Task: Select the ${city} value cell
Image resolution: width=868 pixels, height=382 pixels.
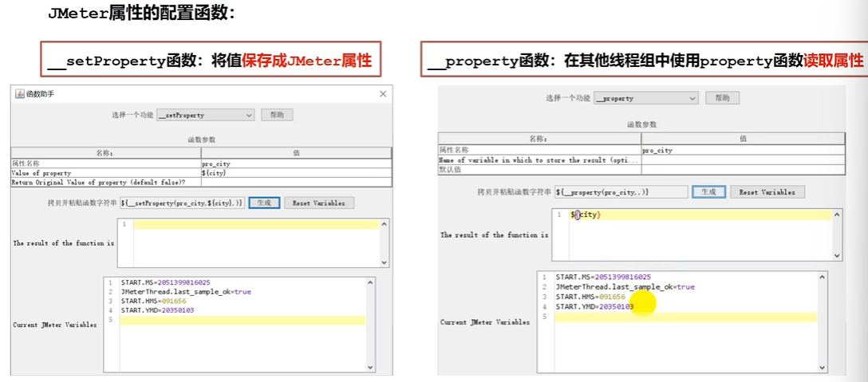Action: pyautogui.click(x=296, y=173)
